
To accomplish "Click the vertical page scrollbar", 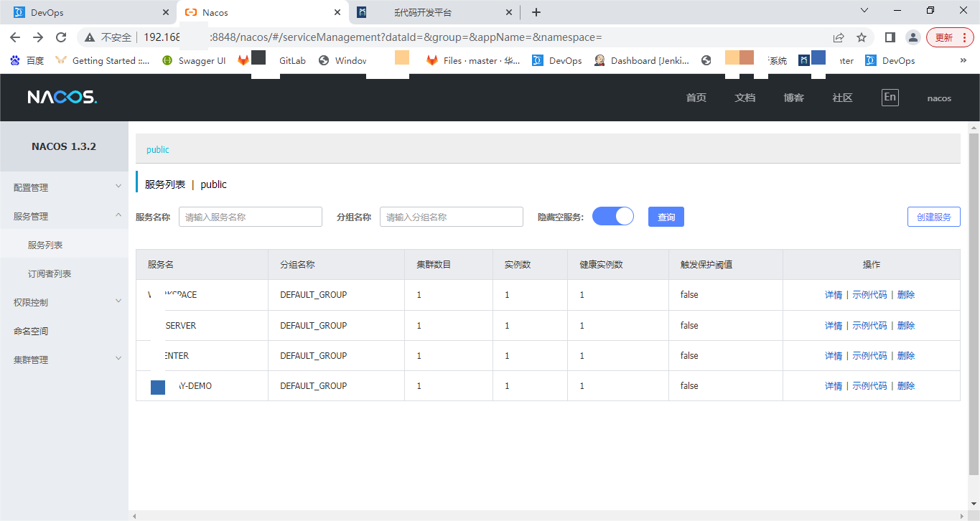I will tap(974, 304).
